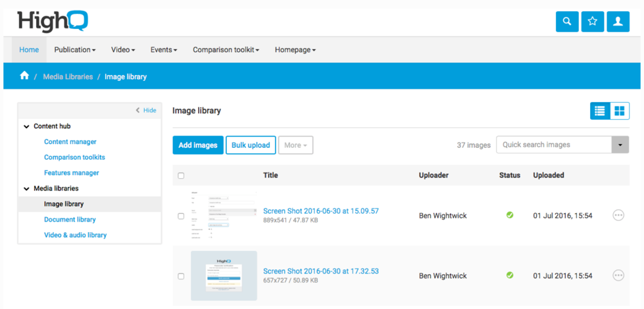Screen dimensions: 644x309
Task: Click the Quick search images field
Action: [553, 145]
